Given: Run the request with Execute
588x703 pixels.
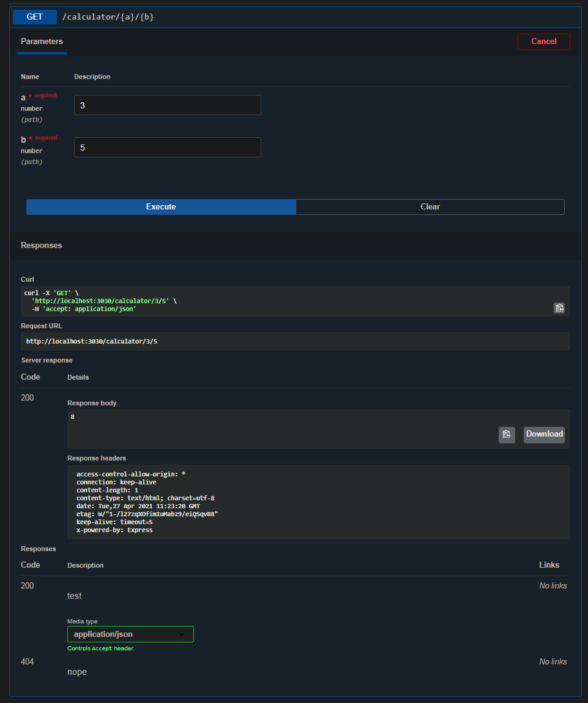Looking at the screenshot, I should [x=161, y=207].
